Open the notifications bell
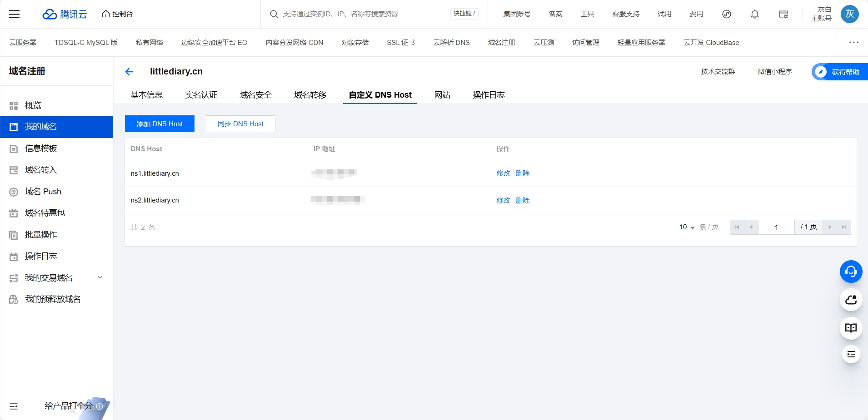The width and height of the screenshot is (868, 420). click(755, 14)
